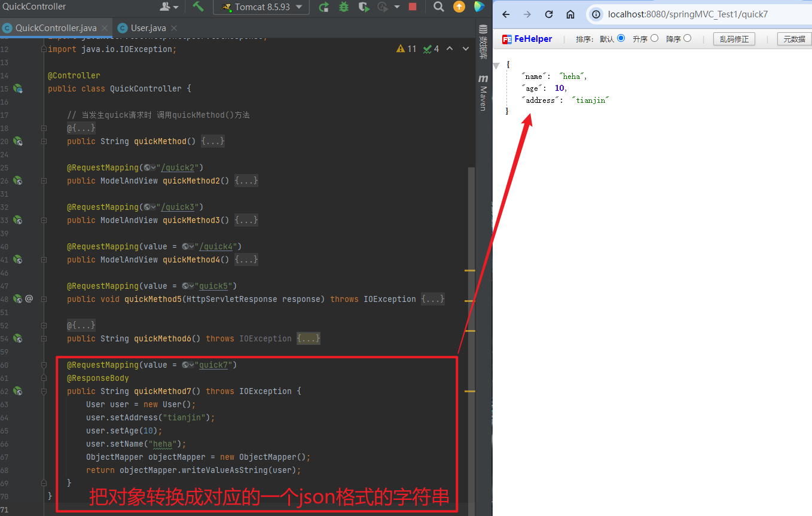This screenshot has width=812, height=516.
Task: Select the 降序 sort radio button
Action: (x=687, y=38)
